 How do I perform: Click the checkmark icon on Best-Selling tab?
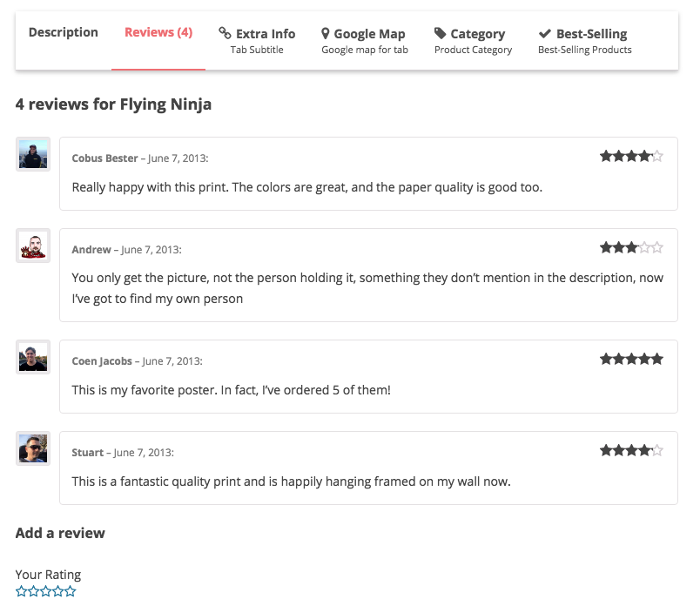click(545, 33)
